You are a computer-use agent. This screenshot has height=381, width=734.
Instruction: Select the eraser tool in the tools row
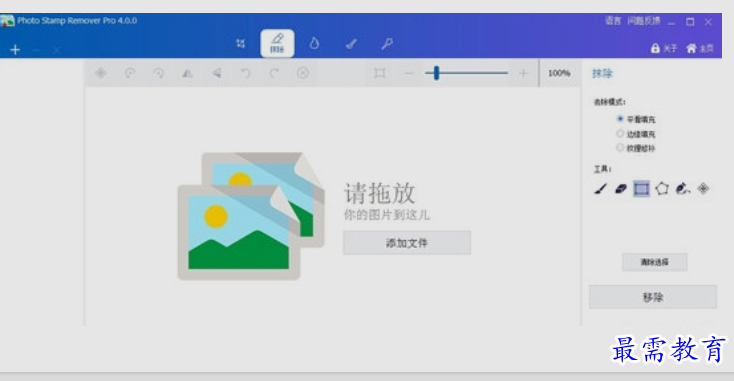pyautogui.click(x=621, y=189)
